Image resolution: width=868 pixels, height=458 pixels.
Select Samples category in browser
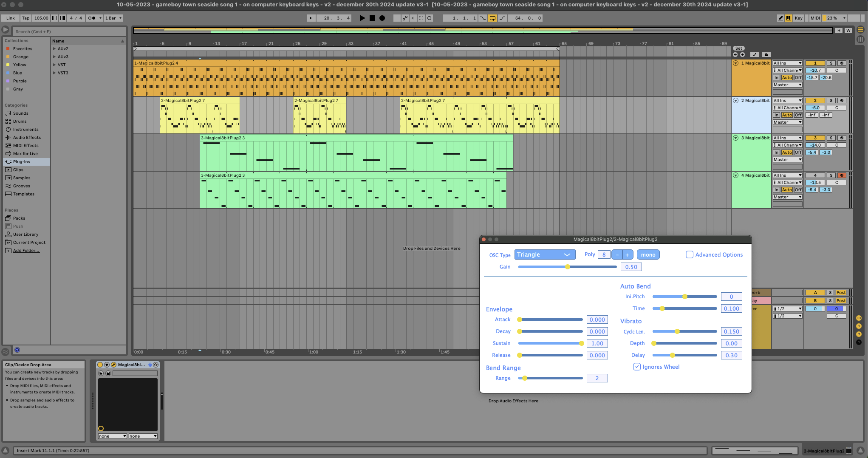click(22, 178)
